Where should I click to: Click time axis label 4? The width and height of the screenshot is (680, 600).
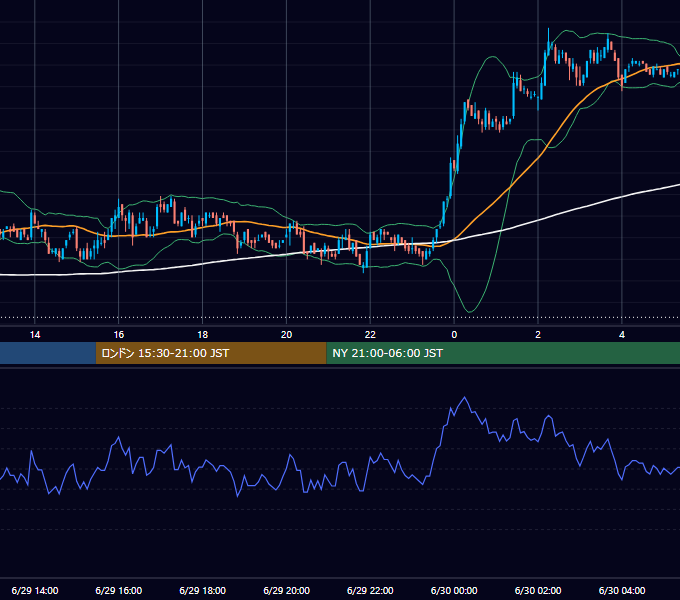coord(622,335)
